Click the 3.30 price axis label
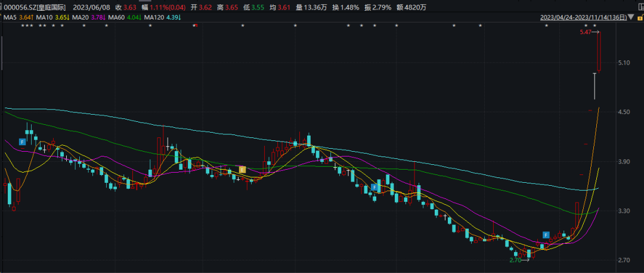The height and width of the screenshot is (273, 644). coord(624,211)
